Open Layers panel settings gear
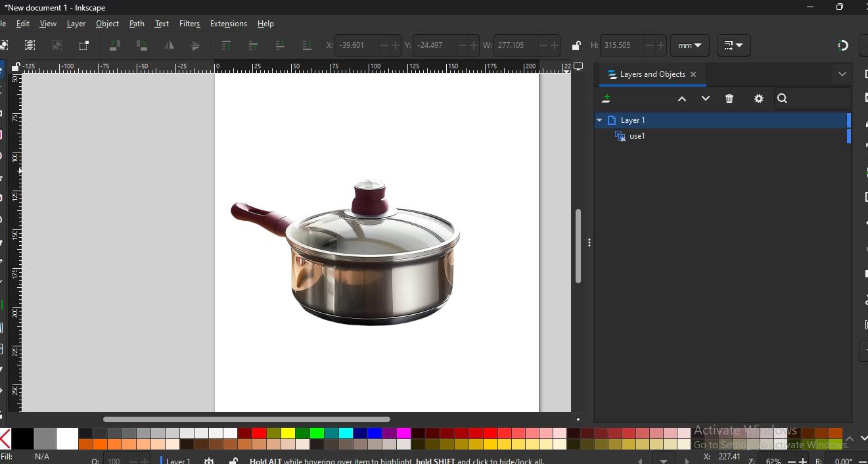 [x=758, y=99]
